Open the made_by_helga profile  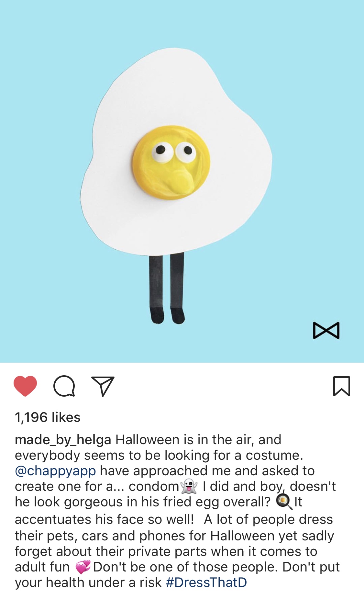pyautogui.click(x=63, y=440)
